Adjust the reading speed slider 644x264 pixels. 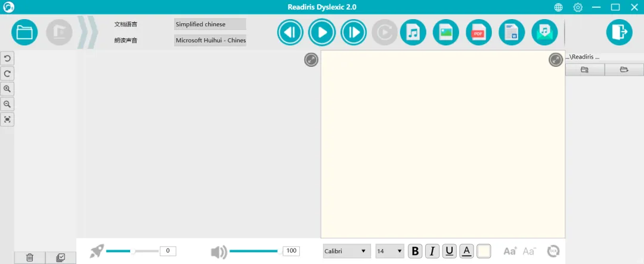pos(132,251)
